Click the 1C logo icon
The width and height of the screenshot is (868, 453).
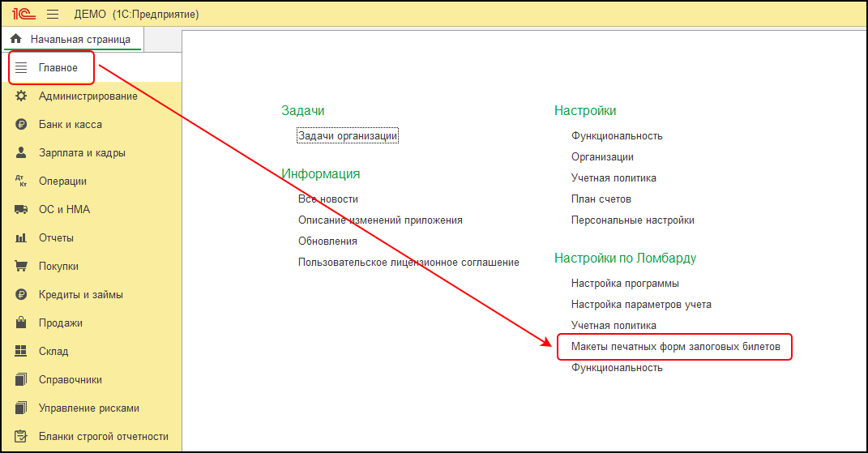24,14
